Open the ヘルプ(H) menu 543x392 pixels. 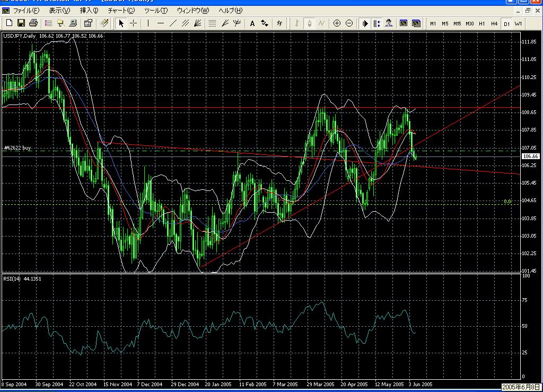coord(230,11)
